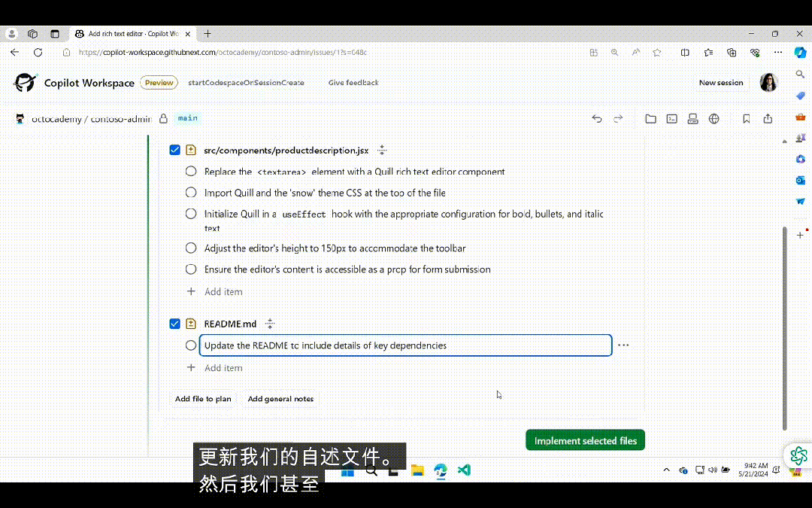The height and width of the screenshot is (508, 812).
Task: Click the Preview badge
Action: point(159,83)
